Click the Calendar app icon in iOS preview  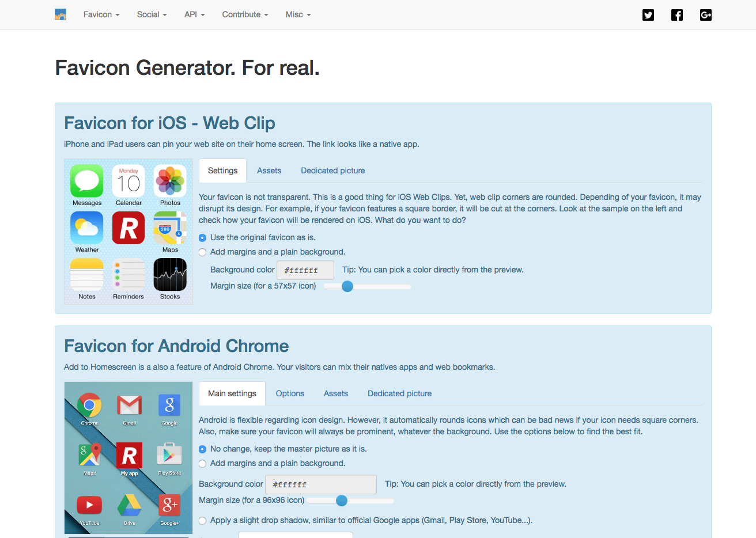click(128, 181)
